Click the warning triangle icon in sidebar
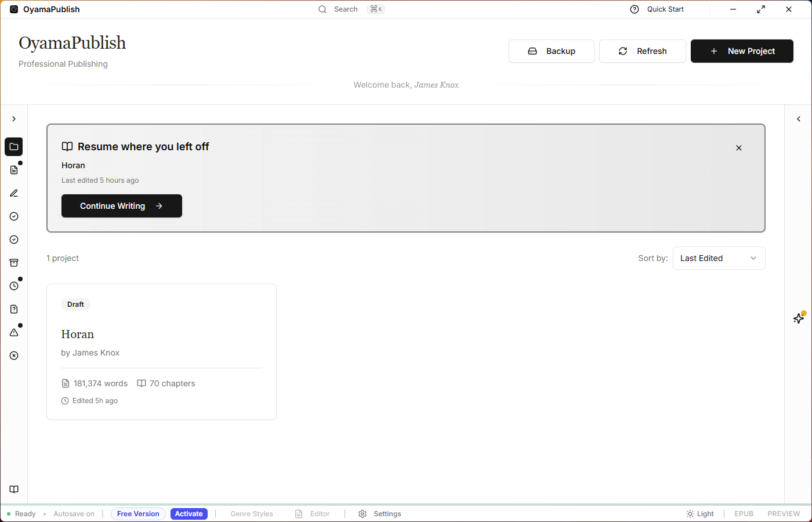 tap(14, 332)
